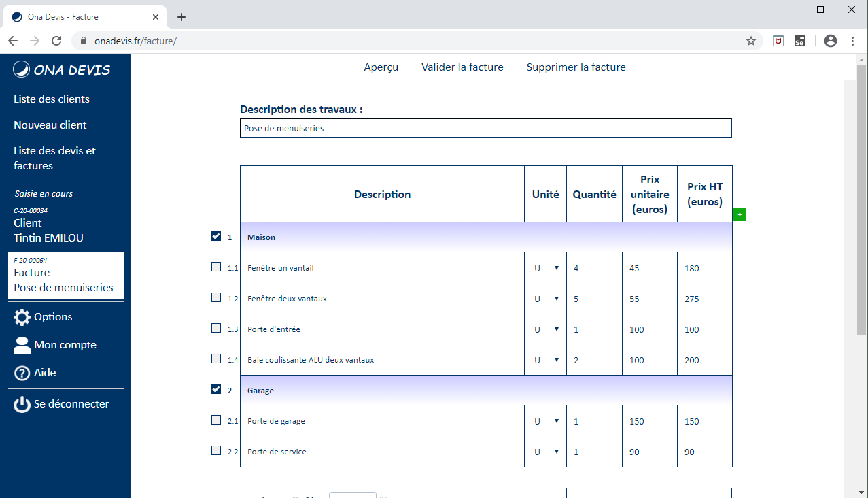Open the Aide question mark icon

click(x=22, y=373)
